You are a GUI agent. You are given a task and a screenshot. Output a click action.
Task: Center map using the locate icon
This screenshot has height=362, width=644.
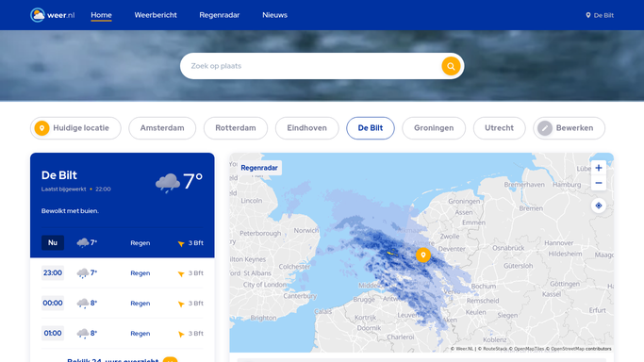(599, 206)
